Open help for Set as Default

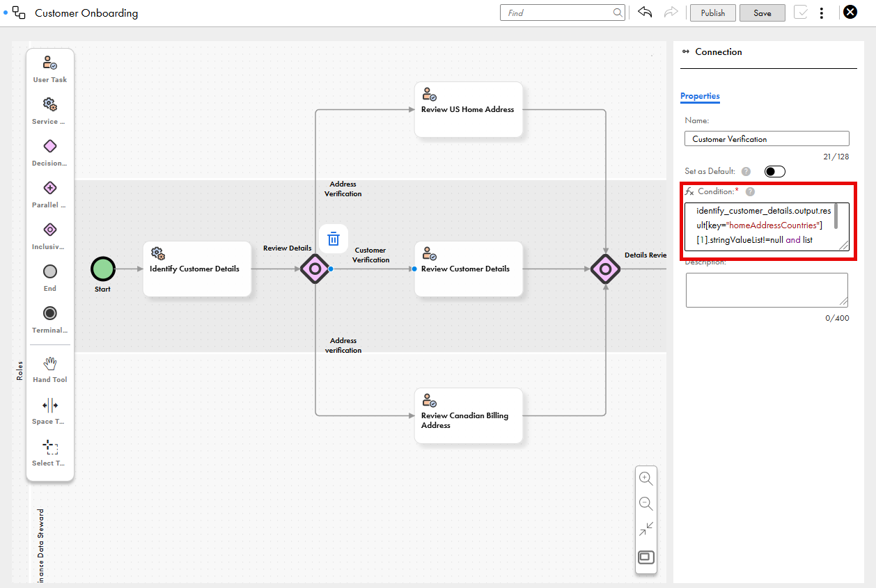(x=746, y=171)
